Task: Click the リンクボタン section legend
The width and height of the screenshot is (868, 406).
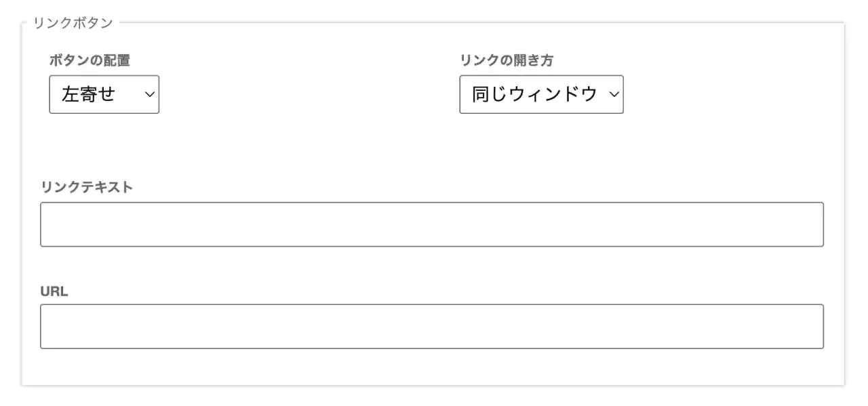Action: 73,23
